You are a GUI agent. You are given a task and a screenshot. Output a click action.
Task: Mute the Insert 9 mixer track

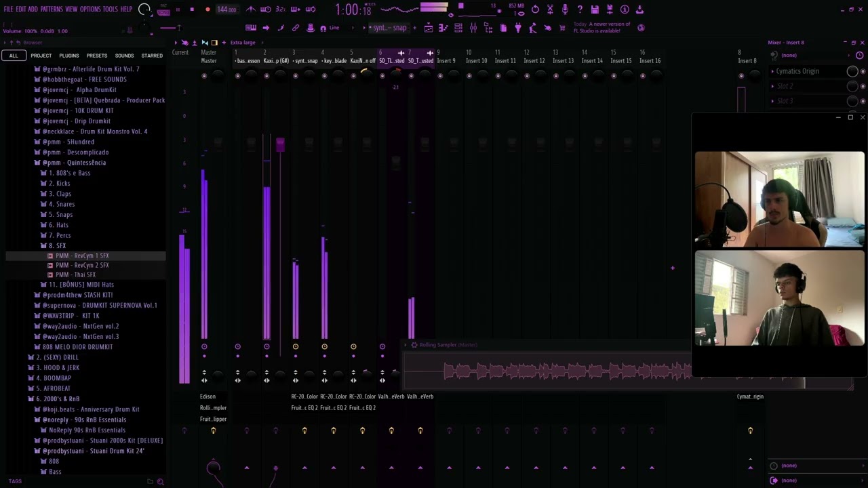click(440, 76)
